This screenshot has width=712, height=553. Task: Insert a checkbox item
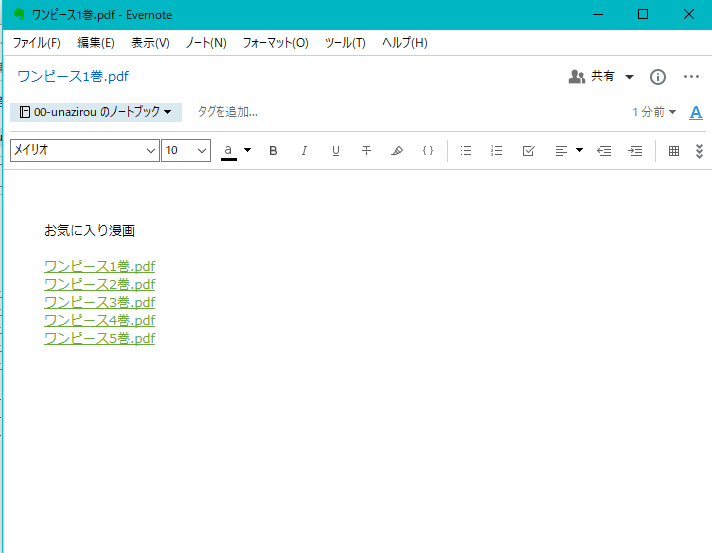tap(528, 150)
